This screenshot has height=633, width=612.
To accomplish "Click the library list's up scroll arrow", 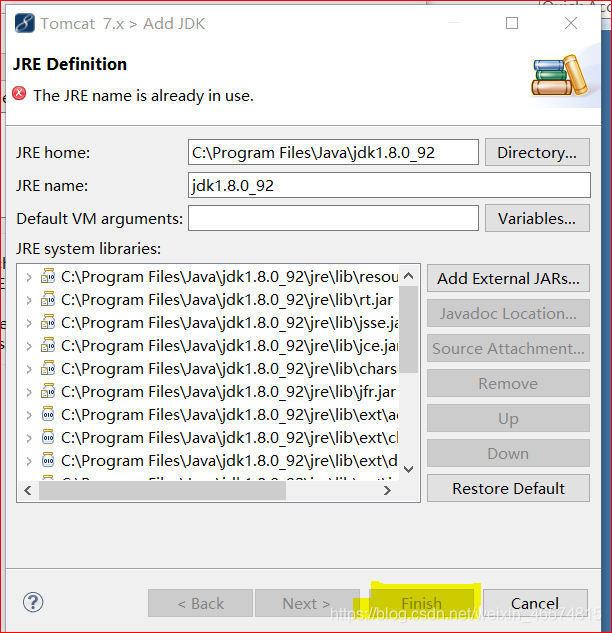I will (x=409, y=276).
